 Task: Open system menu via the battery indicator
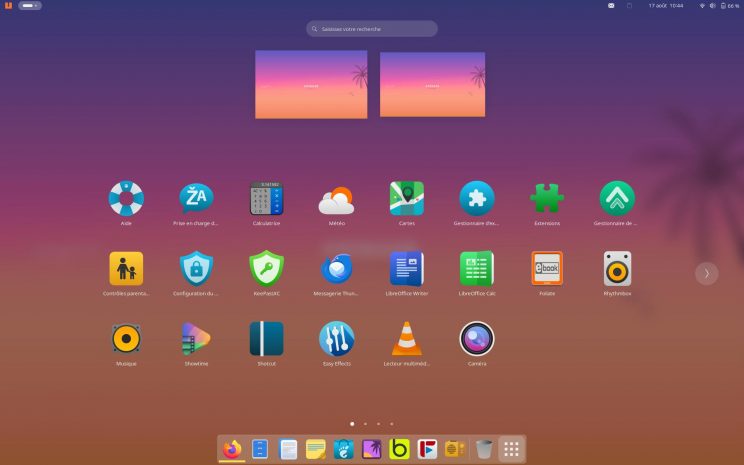pyautogui.click(x=730, y=6)
